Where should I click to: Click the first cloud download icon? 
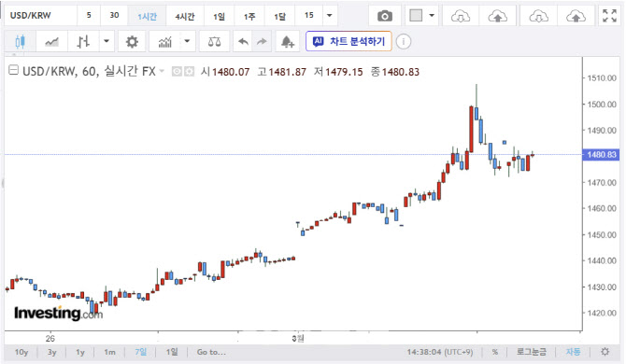461,16
